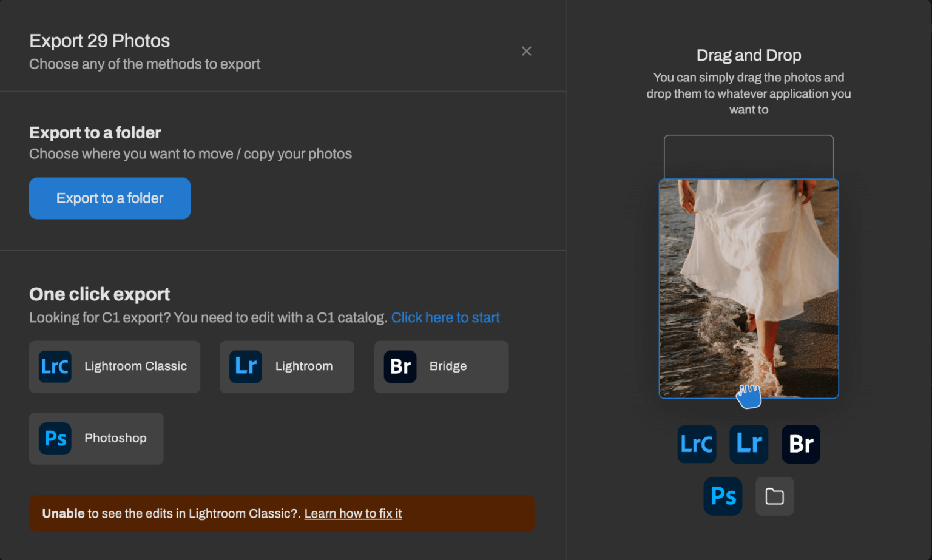Click the Ps logo icon in Photoshop button
This screenshot has height=560, width=932.
[x=55, y=438]
